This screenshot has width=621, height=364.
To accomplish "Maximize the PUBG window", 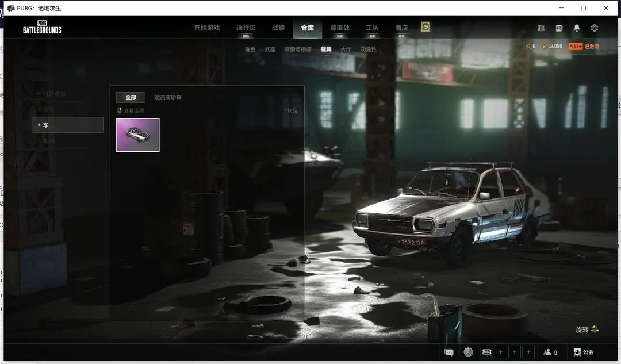I will [x=584, y=8].
